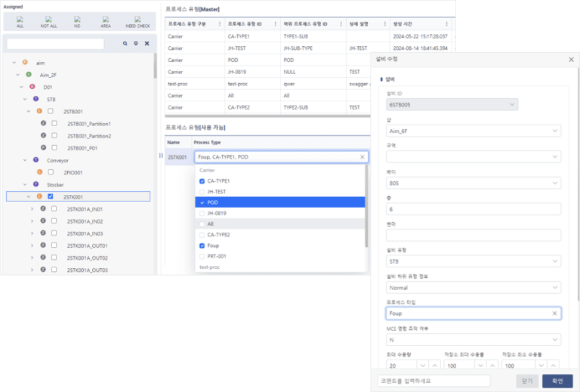Click the tree search magnifier icon
The image size is (580, 392).
[x=125, y=44]
